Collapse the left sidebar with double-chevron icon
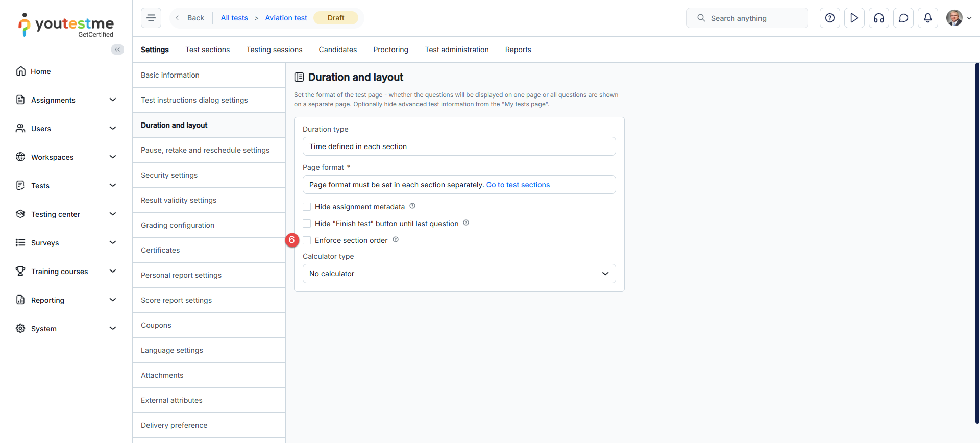The width and height of the screenshot is (980, 443). (x=117, y=50)
